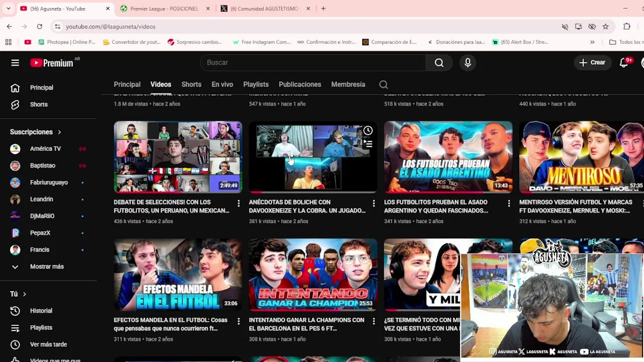644x362 pixels.
Task: Switch to Comunidad AGUSTETISMO tab
Action: 266,9
